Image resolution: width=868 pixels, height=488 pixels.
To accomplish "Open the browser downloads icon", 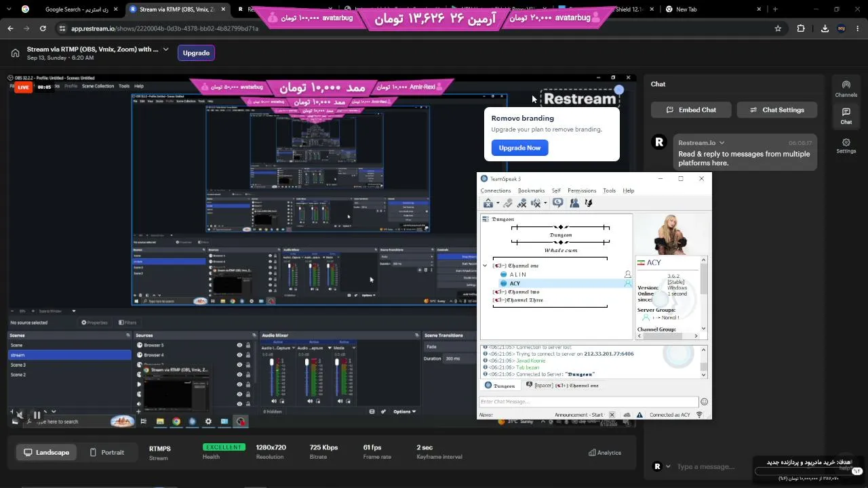I will pos(825,28).
